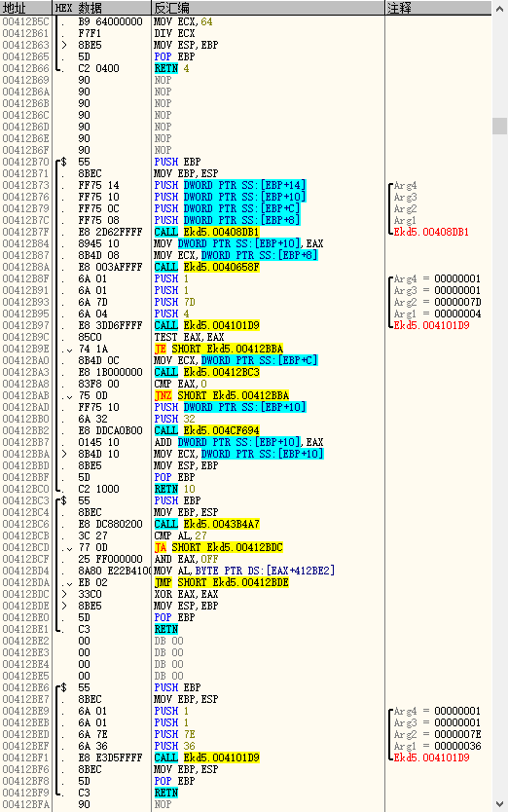Select the CALL Ekd5.00408DB1 instruction

pyautogui.click(x=207, y=232)
